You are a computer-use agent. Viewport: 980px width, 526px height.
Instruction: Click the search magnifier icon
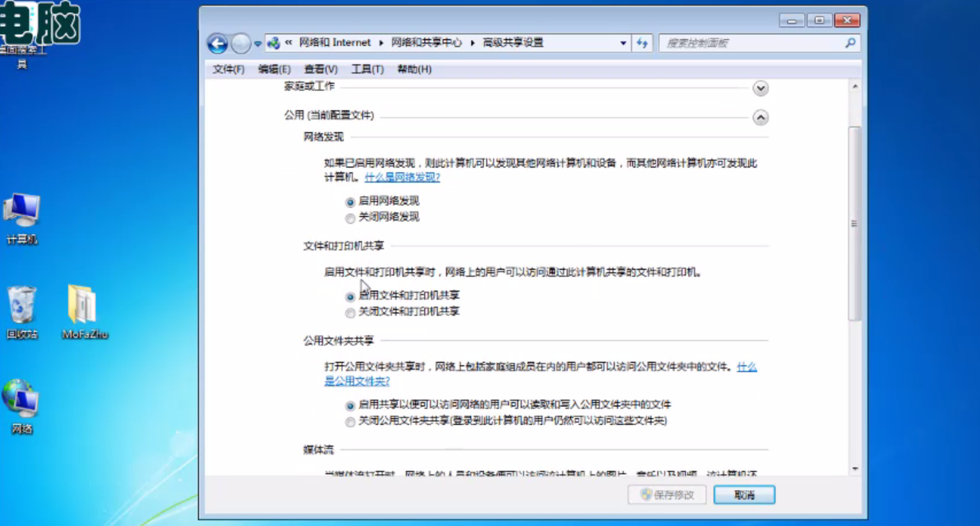(x=850, y=43)
